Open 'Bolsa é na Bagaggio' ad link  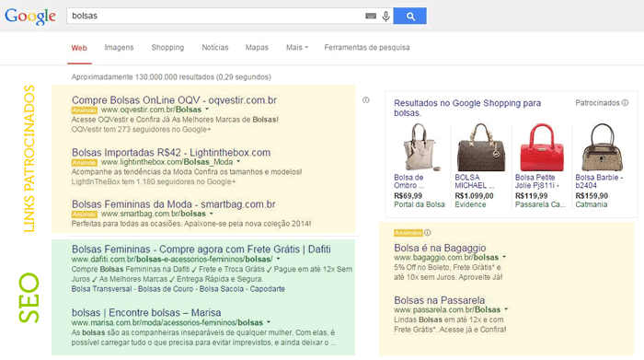[440, 248]
